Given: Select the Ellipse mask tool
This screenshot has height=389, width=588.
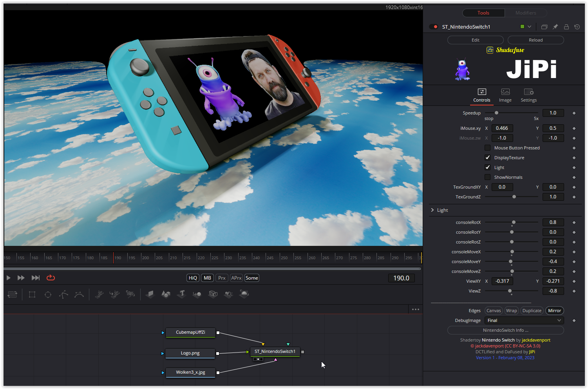Looking at the screenshot, I should [x=48, y=294].
